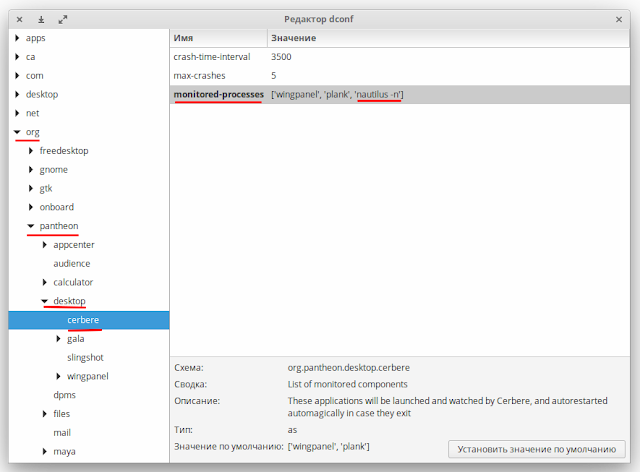Expand the ca tree node

coord(17,57)
